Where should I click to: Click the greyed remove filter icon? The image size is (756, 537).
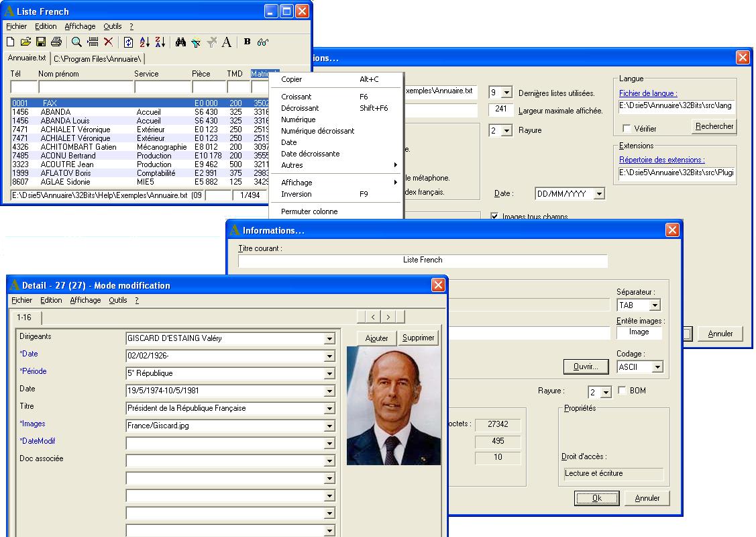click(212, 42)
